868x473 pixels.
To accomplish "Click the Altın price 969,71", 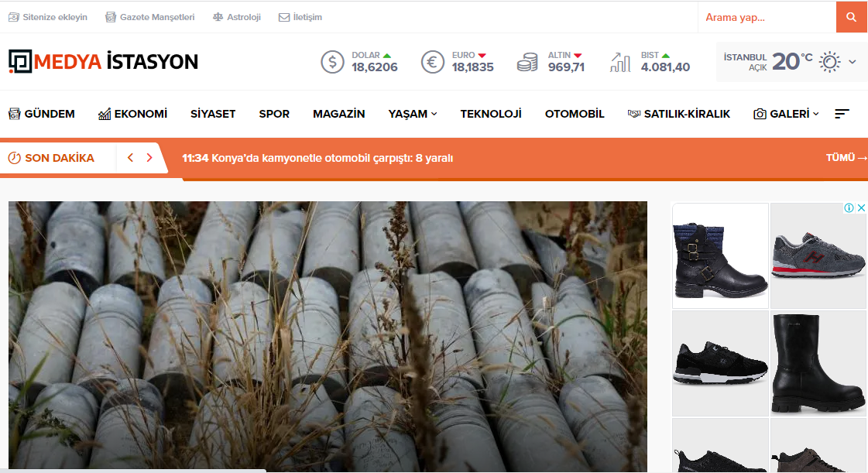I will point(566,67).
